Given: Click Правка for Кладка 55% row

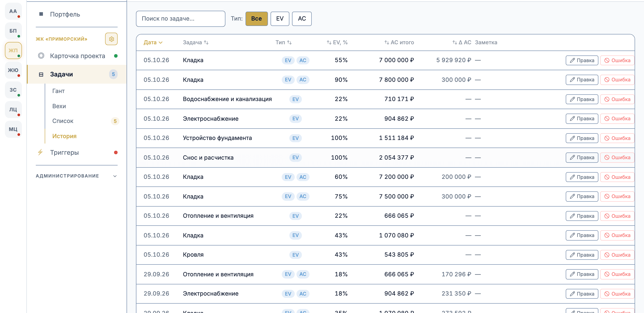Looking at the screenshot, I should 582,61.
